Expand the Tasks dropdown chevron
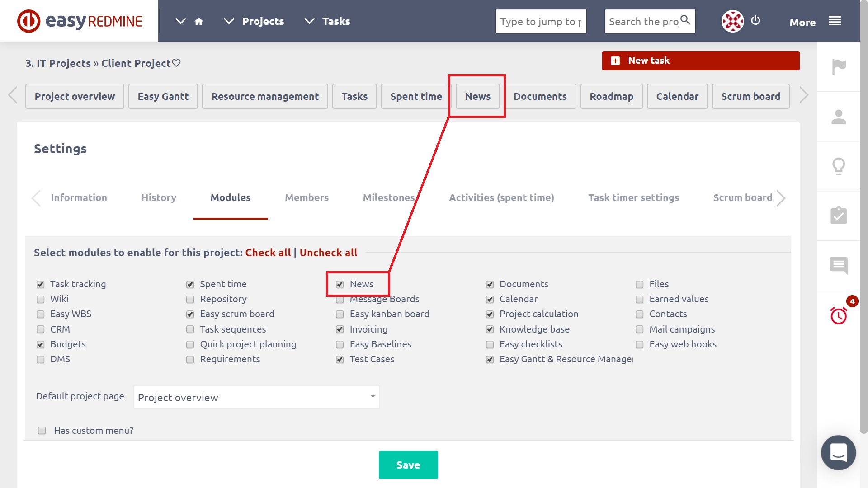The width and height of the screenshot is (868, 488). [x=309, y=21]
